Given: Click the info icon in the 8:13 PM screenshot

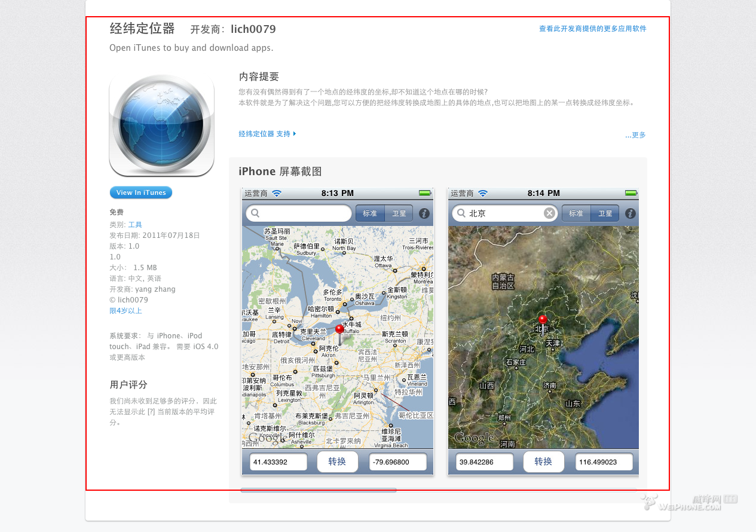Looking at the screenshot, I should [424, 213].
